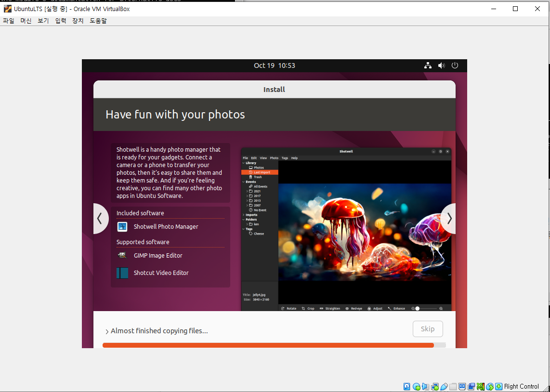Viewport: 550px width, 392px height.
Task: Click the CPU load indicator icon
Action: [480, 386]
